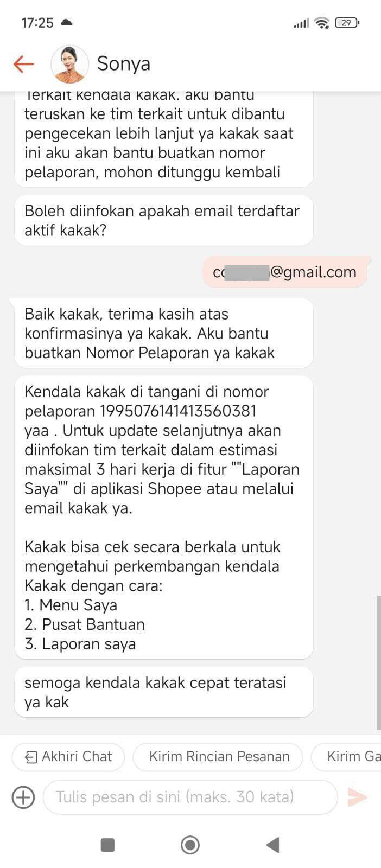
Task: Tap Kirim Rincian Pesanan button
Action: (218, 756)
